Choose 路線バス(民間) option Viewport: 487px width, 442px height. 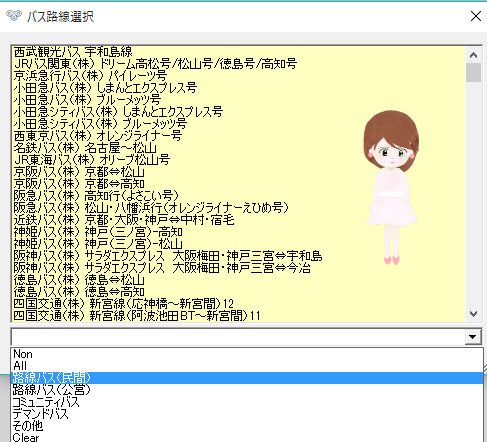point(247,378)
